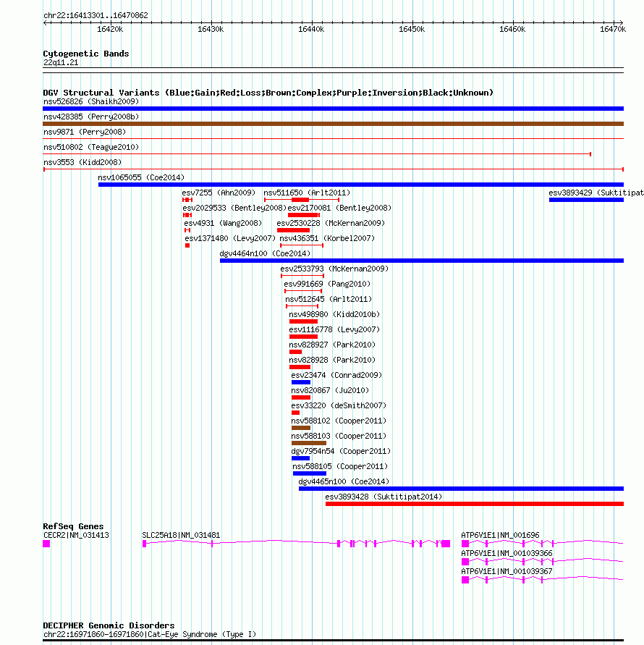Image resolution: width=644 pixels, height=645 pixels.
Task: Select the esv2530228 (McKernan2009) red bar
Action: pyautogui.click(x=293, y=230)
